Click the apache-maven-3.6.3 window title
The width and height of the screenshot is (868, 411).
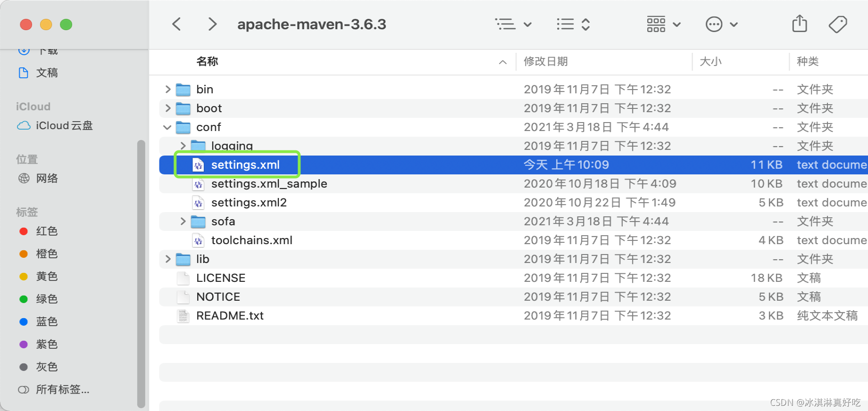[x=312, y=24]
